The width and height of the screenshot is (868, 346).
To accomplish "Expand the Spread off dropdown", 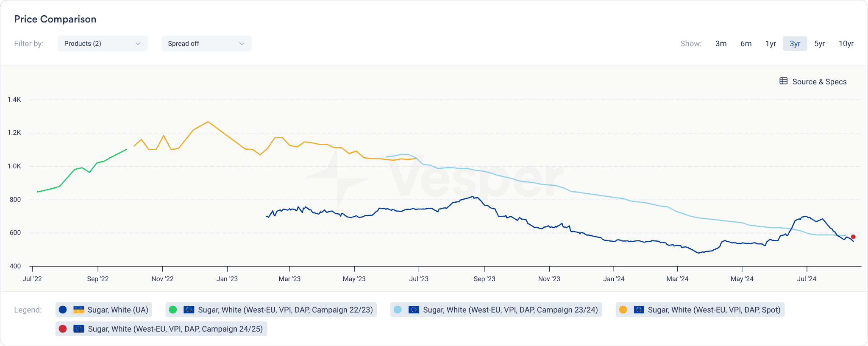I will coord(206,44).
